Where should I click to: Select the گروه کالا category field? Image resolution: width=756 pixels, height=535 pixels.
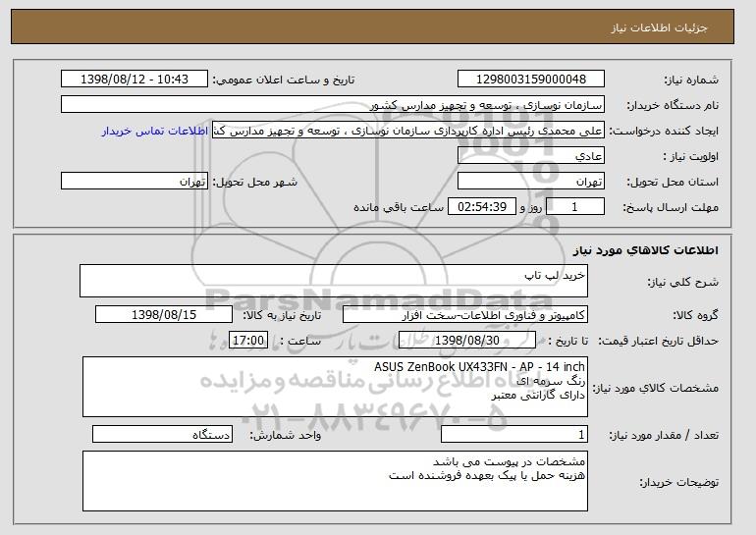[465, 315]
